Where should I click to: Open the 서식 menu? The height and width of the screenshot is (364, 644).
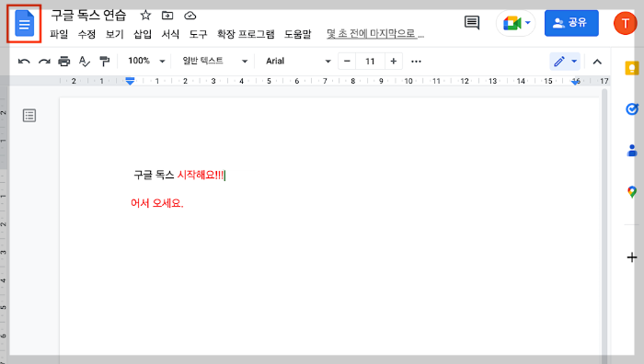point(170,34)
